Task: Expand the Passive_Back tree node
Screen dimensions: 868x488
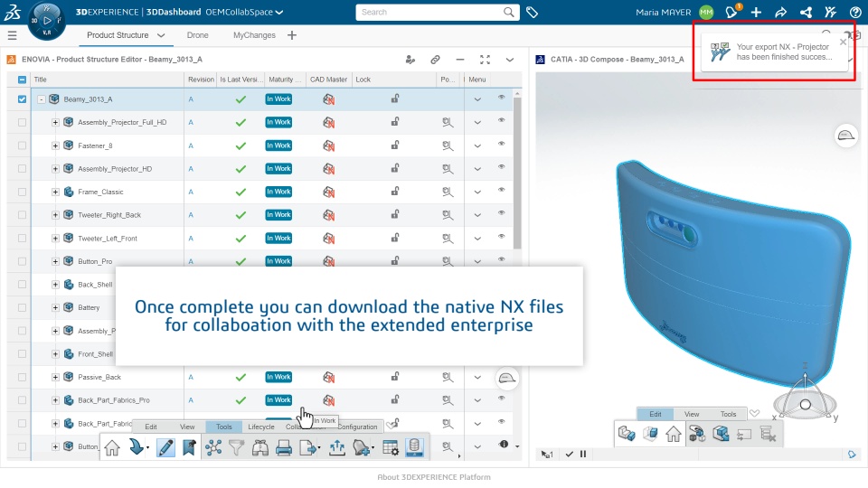Action: (x=55, y=378)
